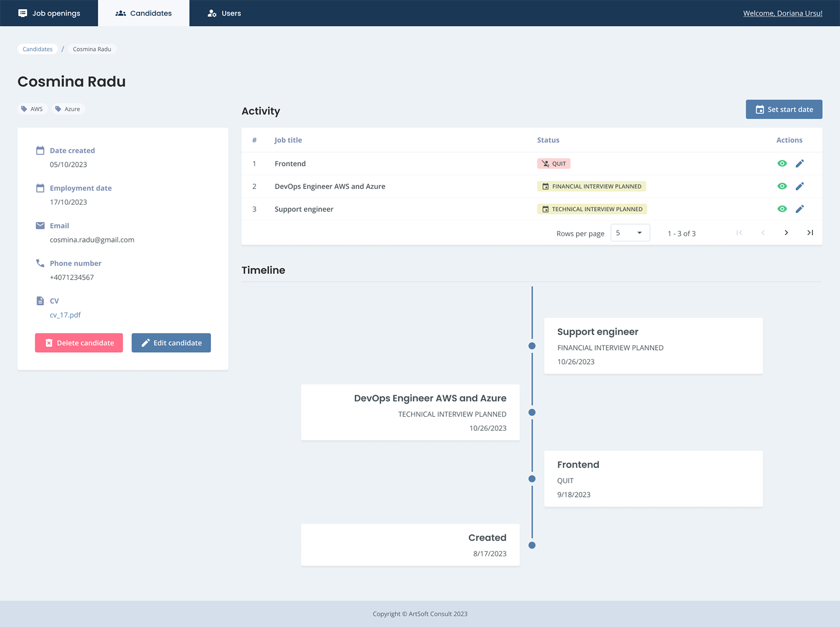This screenshot has height=627, width=840.
Task: Click the Users gear-person icon in navbar
Action: tap(212, 13)
